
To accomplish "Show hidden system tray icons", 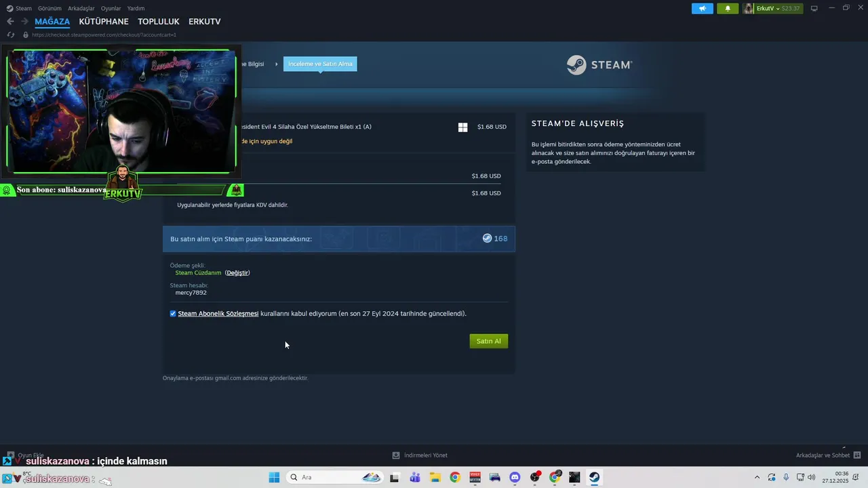I will 757,477.
